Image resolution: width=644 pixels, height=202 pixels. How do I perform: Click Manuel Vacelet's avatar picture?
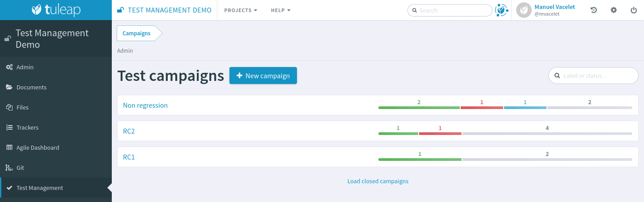pyautogui.click(x=524, y=10)
